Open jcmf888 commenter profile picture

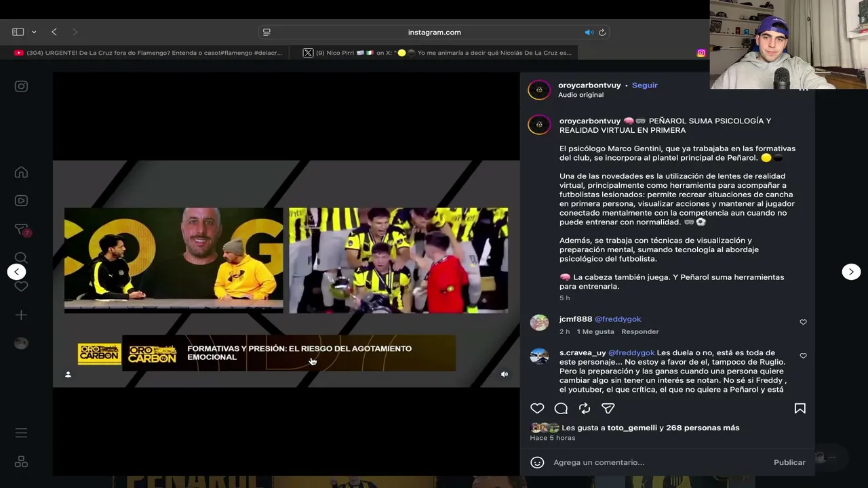tap(539, 323)
